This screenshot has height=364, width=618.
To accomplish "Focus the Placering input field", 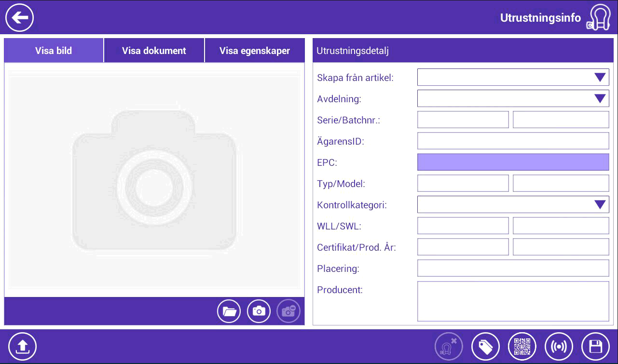I will 513,268.
